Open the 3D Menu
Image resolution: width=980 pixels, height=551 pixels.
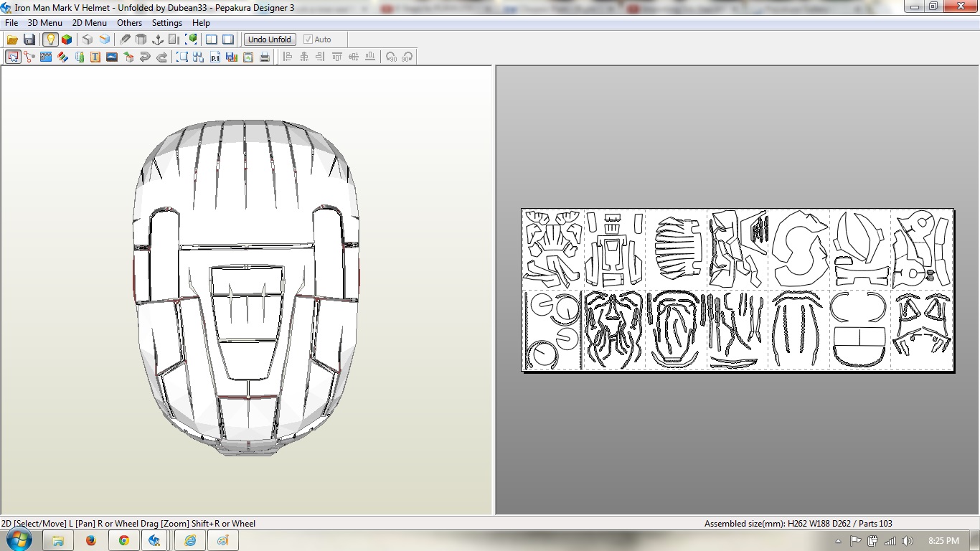coord(44,23)
